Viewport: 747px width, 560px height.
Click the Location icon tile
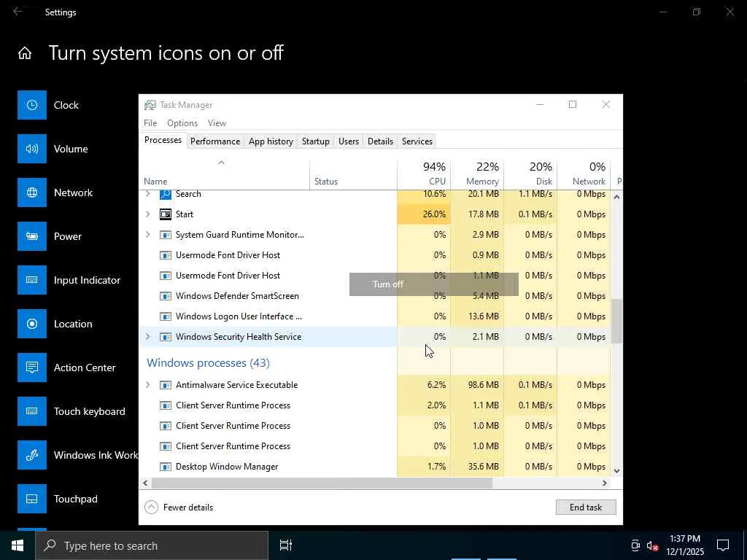[32, 324]
